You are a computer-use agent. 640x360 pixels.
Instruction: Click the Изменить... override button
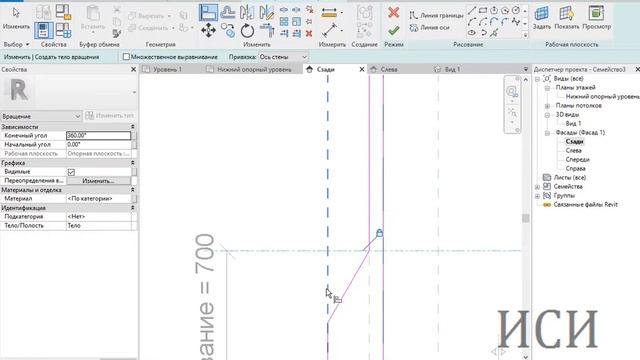98,181
